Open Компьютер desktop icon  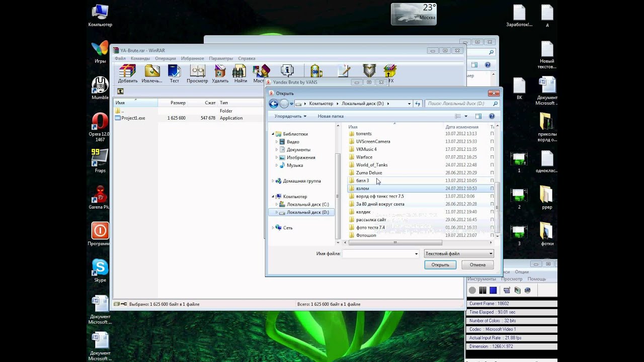(100, 15)
